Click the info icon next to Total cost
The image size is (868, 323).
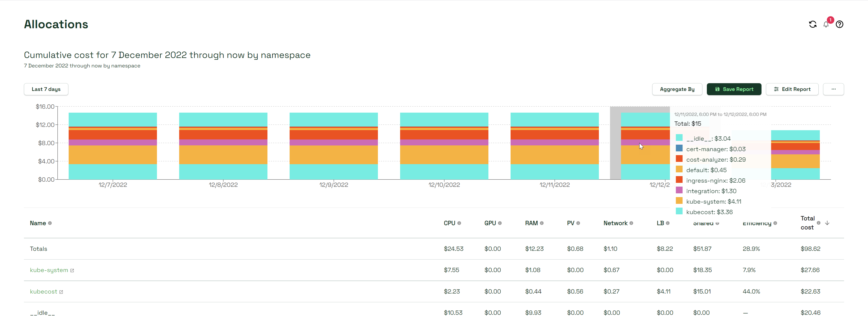tap(818, 223)
